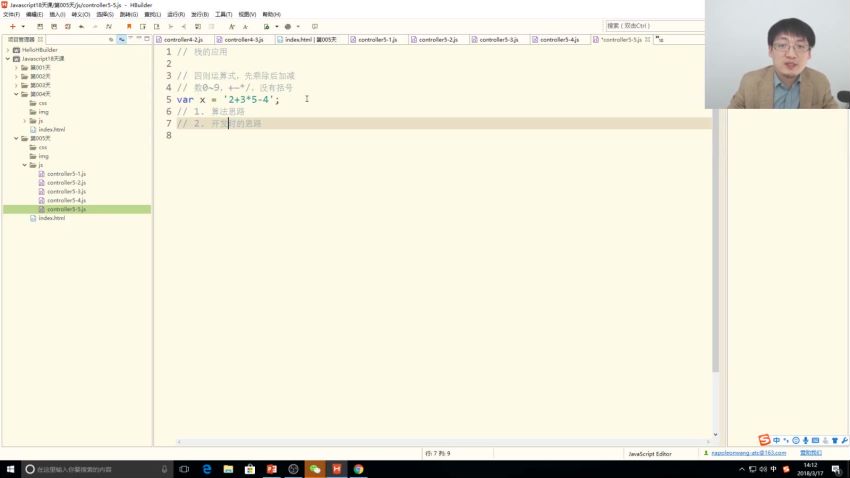This screenshot has height=478, width=850.
Task: Open controller5-3.js in the project tree
Action: 66,191
